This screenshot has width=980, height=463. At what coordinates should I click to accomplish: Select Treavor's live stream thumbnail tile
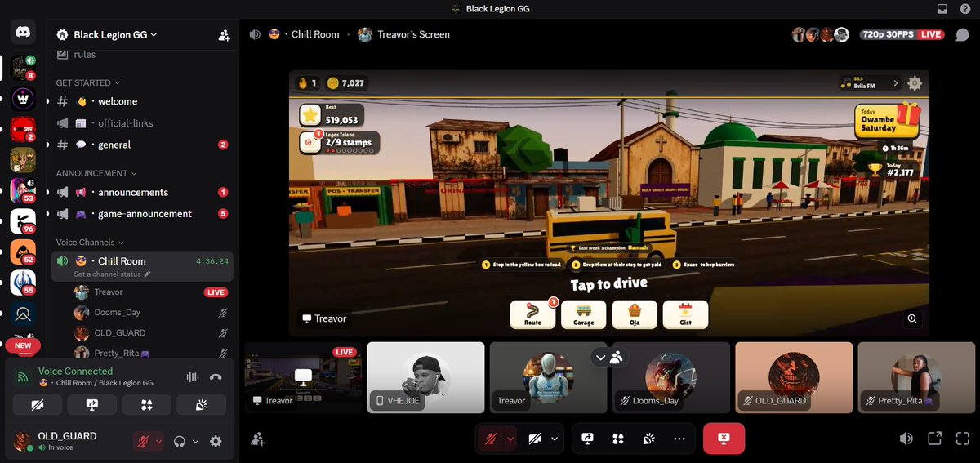303,377
